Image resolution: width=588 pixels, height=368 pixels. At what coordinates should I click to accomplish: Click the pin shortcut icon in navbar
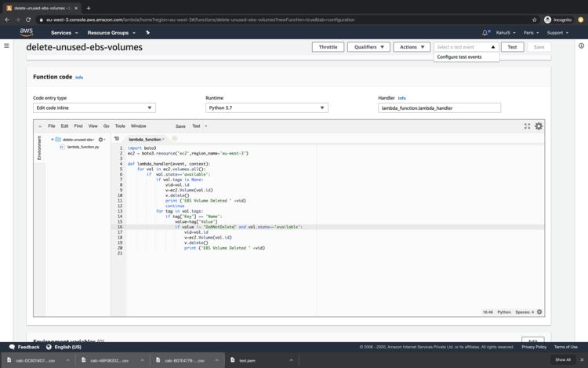(147, 33)
